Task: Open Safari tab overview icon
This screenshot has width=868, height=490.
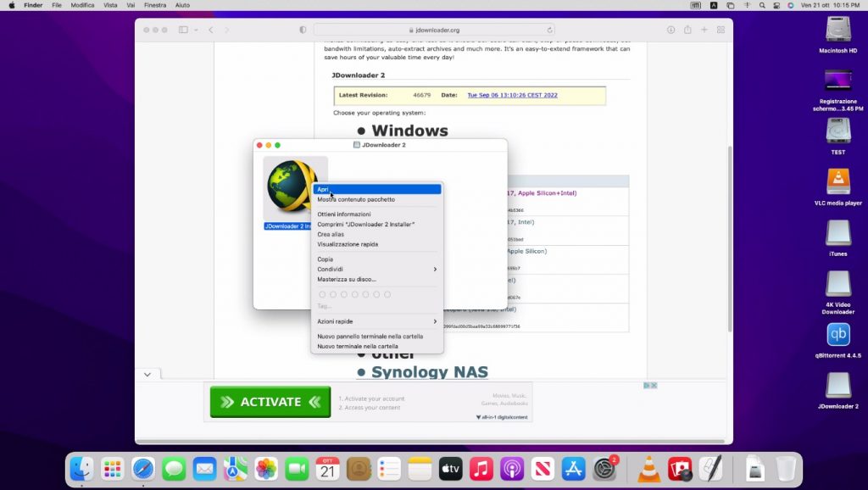Action: 721,30
